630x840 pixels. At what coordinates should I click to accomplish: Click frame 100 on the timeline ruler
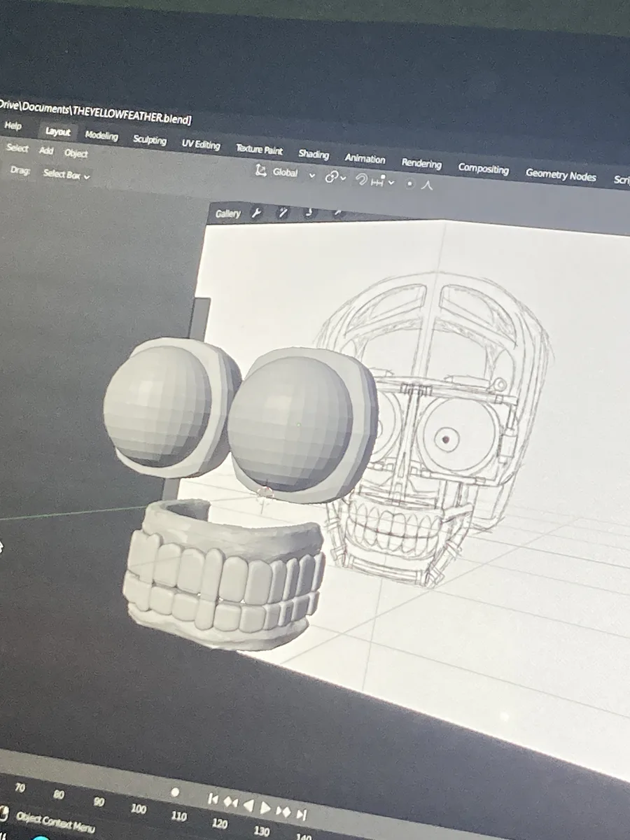[x=139, y=808]
